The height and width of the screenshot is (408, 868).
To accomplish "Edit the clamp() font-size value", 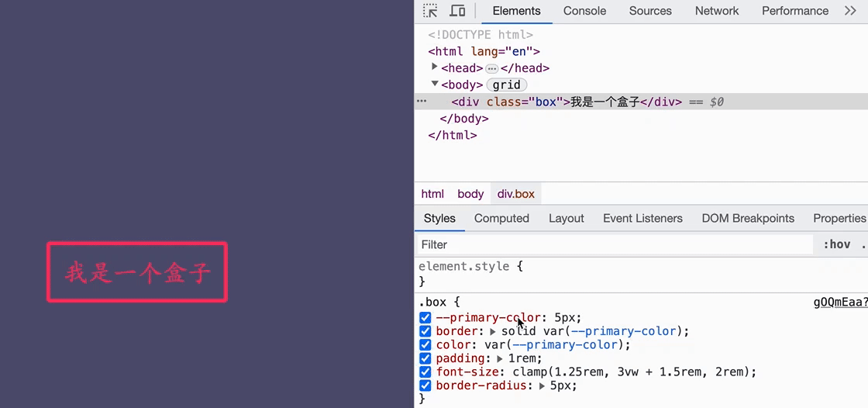I will 631,372.
